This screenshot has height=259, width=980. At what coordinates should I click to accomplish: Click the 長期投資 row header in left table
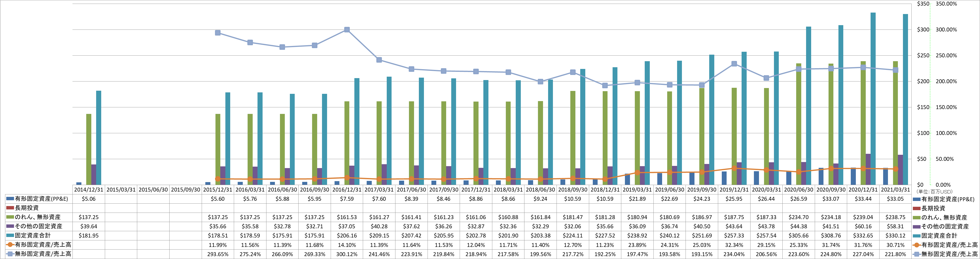click(27, 208)
